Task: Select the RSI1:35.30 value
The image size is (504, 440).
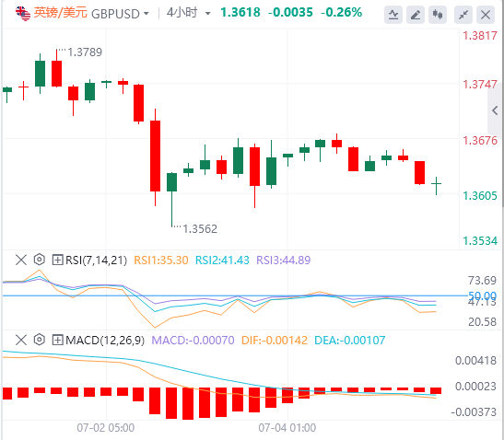Action: (160, 260)
